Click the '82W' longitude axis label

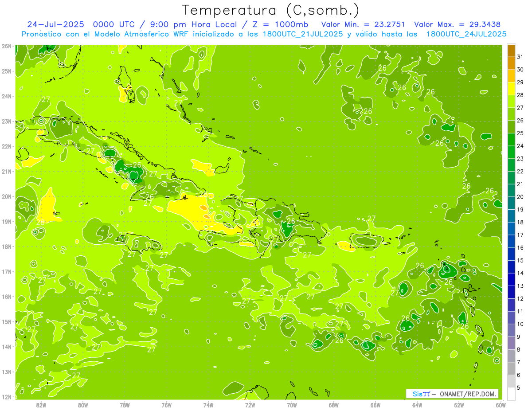point(41,405)
